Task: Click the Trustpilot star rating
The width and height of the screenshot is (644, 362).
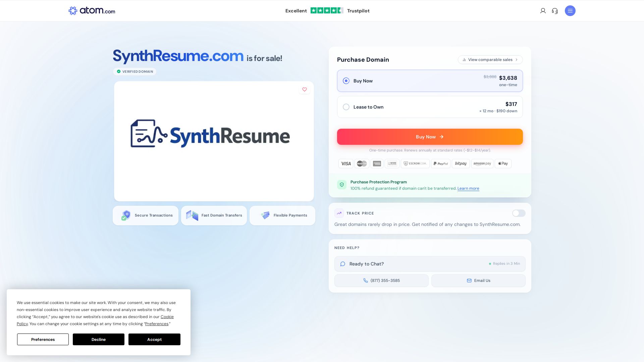Action: click(x=327, y=11)
